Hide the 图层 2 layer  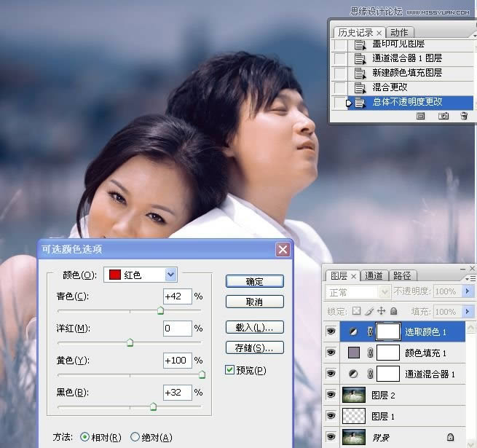(333, 395)
